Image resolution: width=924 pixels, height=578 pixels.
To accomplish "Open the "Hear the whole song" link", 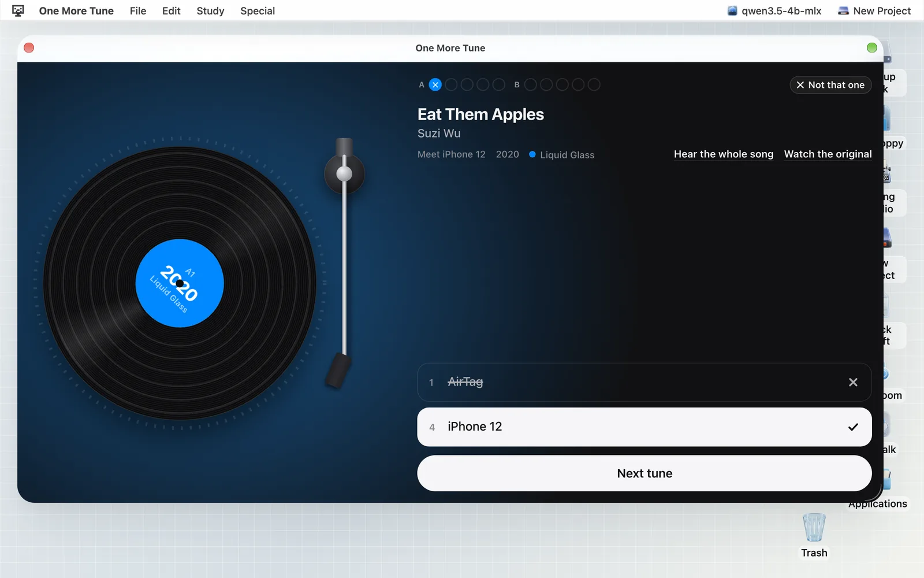I will point(724,154).
